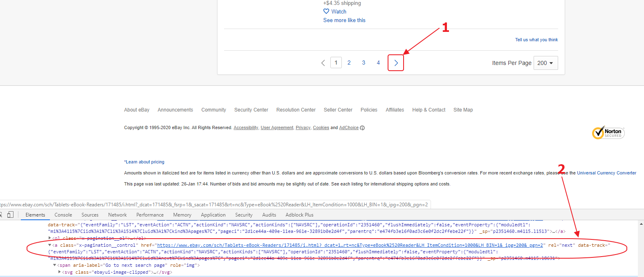Open the Universal Currency Converter link
Screen dimensions: 644x277
click(x=607, y=173)
